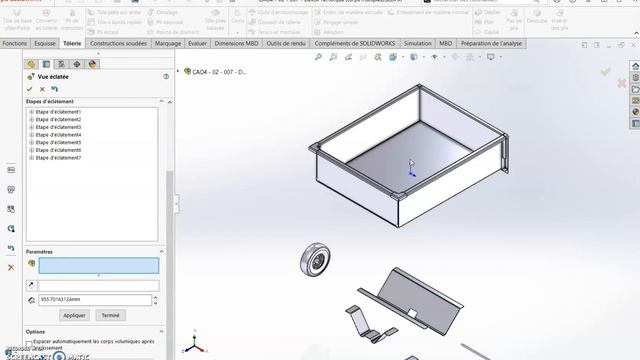Switch to the Evaluer tab
Viewport: 640px width, 360px height.
pos(197,43)
